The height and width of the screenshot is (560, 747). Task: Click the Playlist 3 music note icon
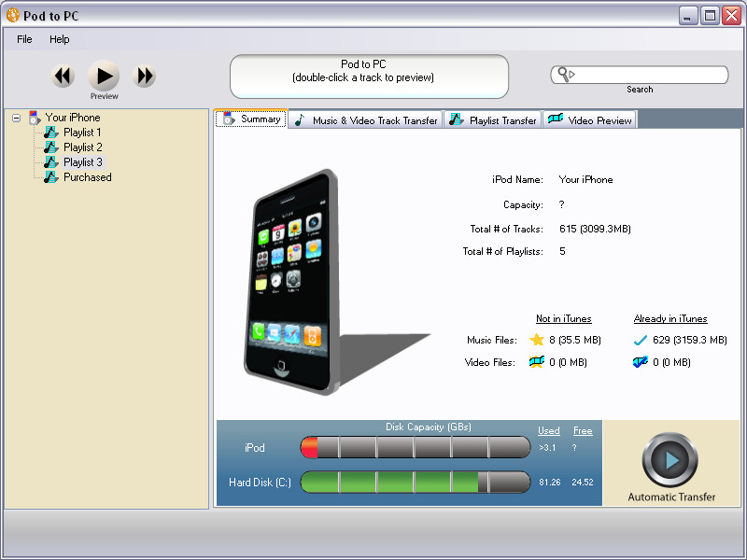point(50,162)
